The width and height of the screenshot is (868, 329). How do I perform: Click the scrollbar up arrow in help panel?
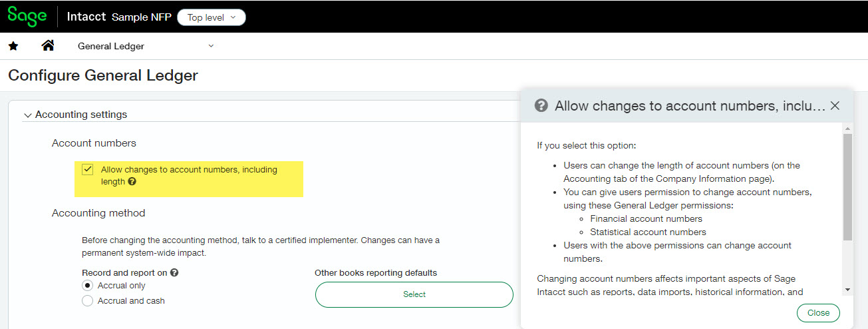coord(847,129)
